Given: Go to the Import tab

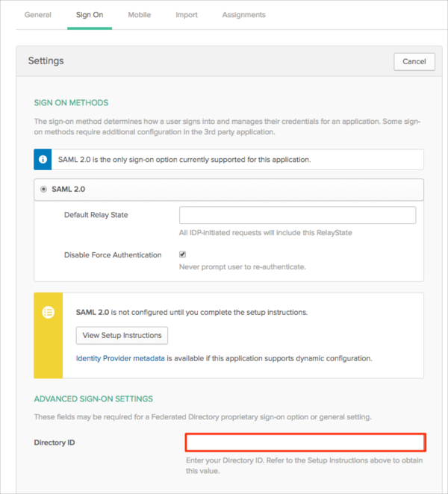Looking at the screenshot, I should coord(187,15).
